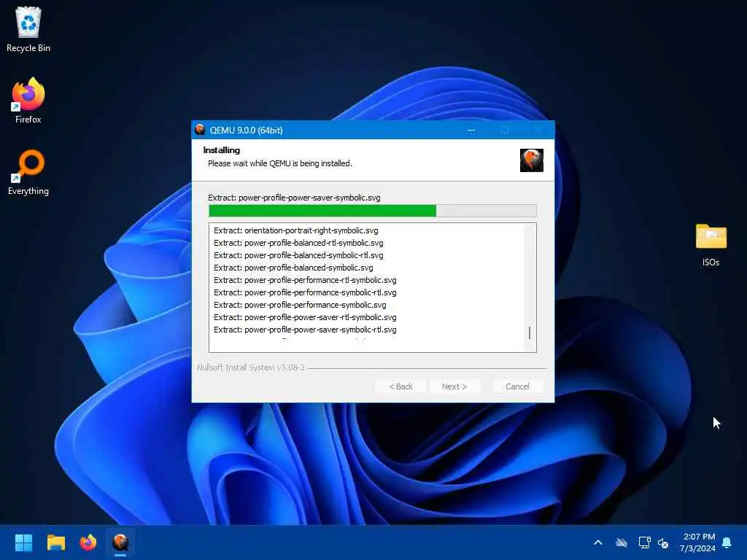Show hidden system tray icons
This screenshot has height=560, width=747.
pos(598,542)
